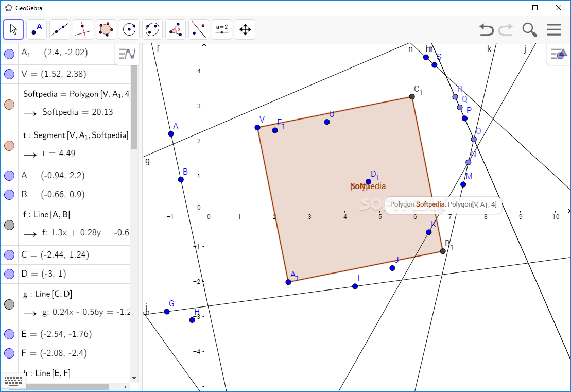Open the Algebra view style bar
The width and height of the screenshot is (571, 392).
[x=127, y=54]
